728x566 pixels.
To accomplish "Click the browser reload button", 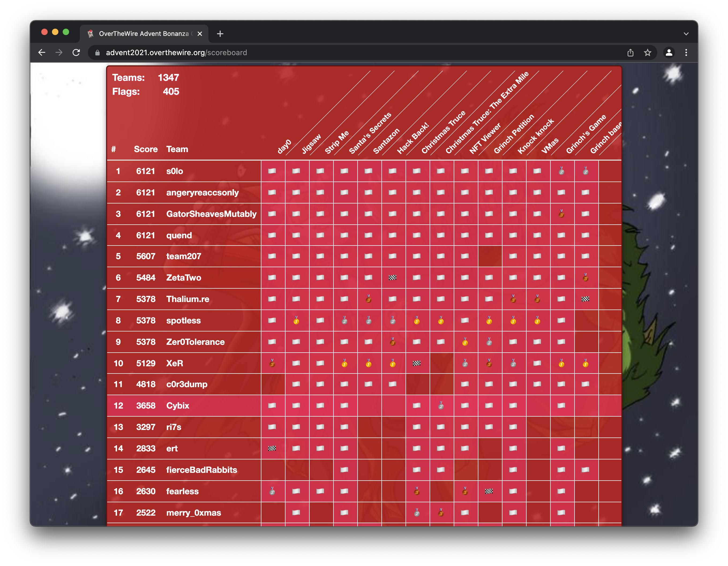I will pyautogui.click(x=76, y=53).
